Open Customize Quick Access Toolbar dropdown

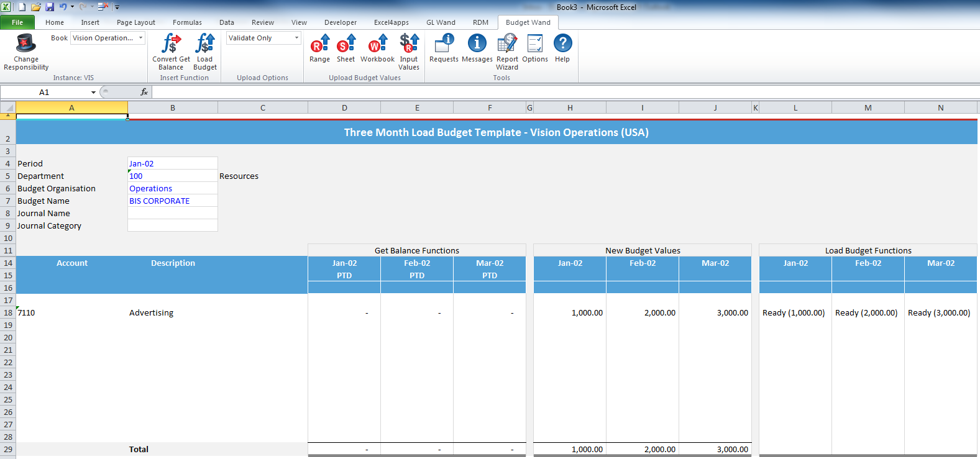click(x=117, y=7)
